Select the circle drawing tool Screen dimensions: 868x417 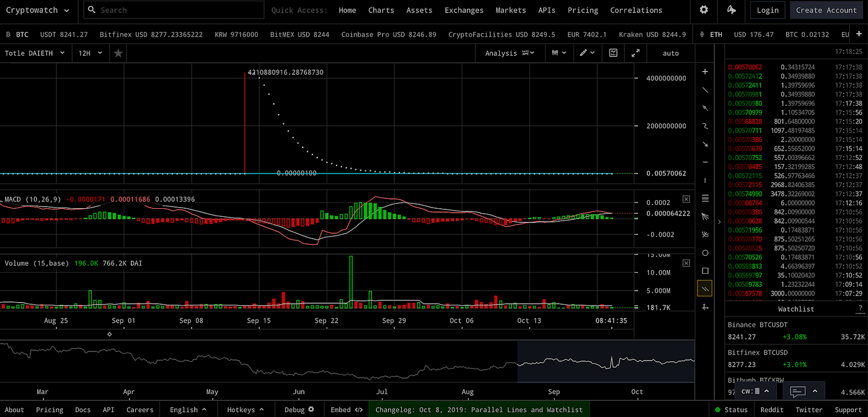coord(705,253)
